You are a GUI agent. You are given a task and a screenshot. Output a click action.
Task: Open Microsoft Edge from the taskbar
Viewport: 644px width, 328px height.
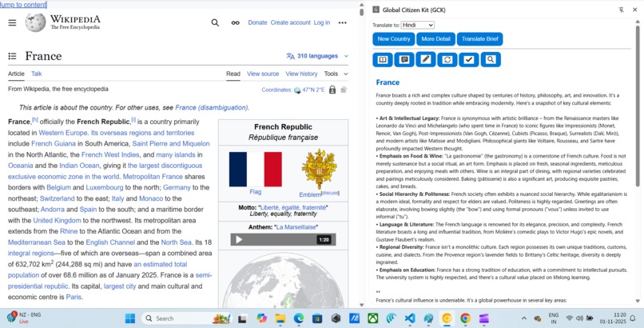coord(299,318)
